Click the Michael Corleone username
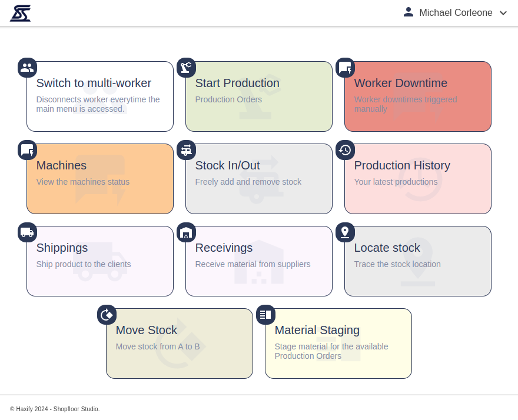Image resolution: width=518 pixels, height=420 pixels. (456, 13)
